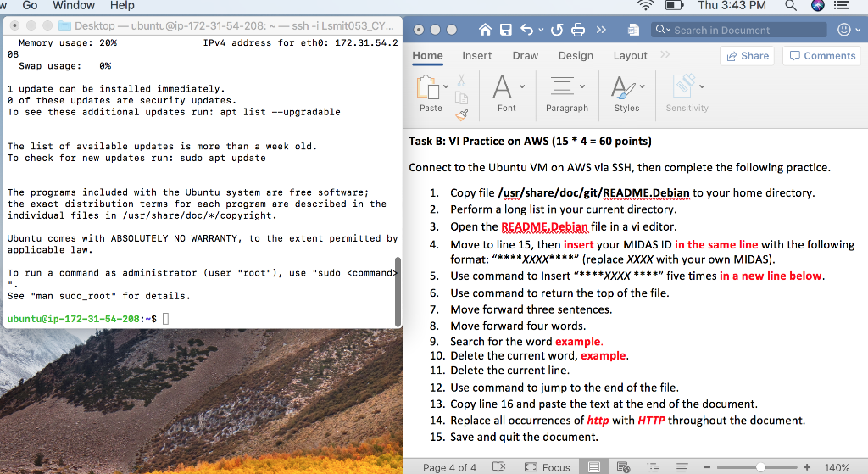
Task: Expand the dropdown arrow next to the smiley
Action: 859,30
